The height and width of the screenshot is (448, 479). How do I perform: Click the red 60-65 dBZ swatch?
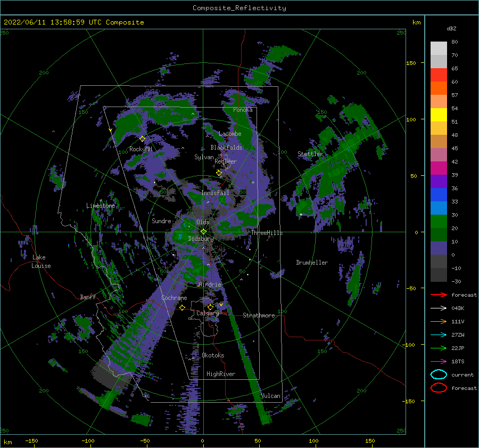[x=439, y=75]
